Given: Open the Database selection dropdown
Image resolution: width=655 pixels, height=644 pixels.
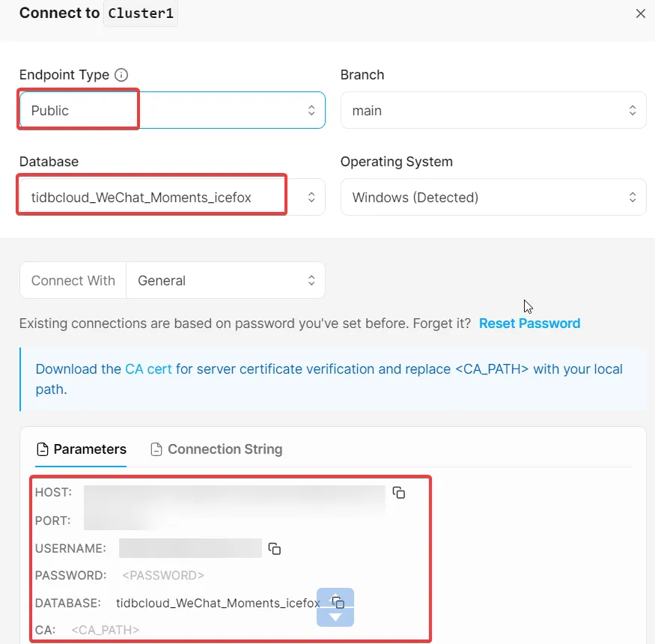Looking at the screenshot, I should click(x=172, y=198).
